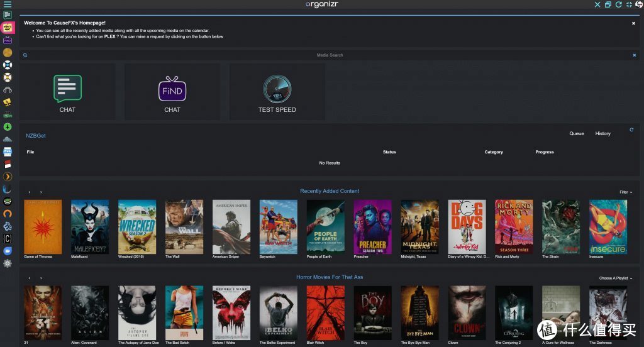
Task: Open the Maleficent poster
Action: tap(90, 227)
